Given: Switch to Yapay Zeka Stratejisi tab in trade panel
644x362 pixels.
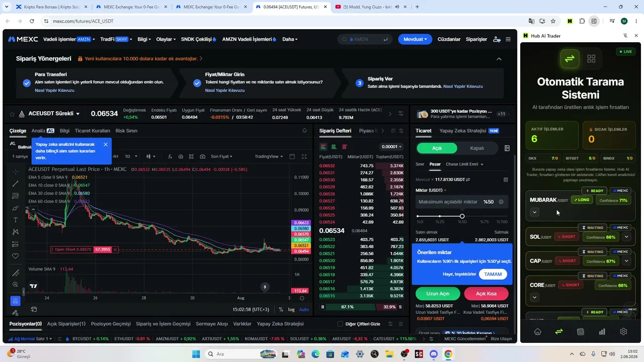Looking at the screenshot, I should (x=468, y=131).
